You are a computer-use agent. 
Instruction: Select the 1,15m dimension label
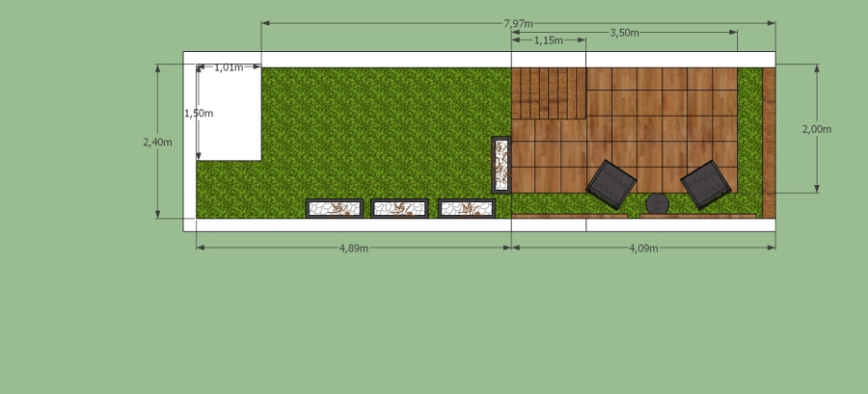[x=548, y=40]
